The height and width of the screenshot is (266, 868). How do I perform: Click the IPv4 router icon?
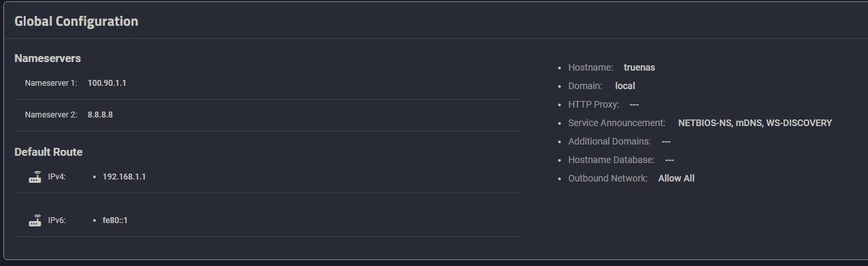tap(35, 177)
